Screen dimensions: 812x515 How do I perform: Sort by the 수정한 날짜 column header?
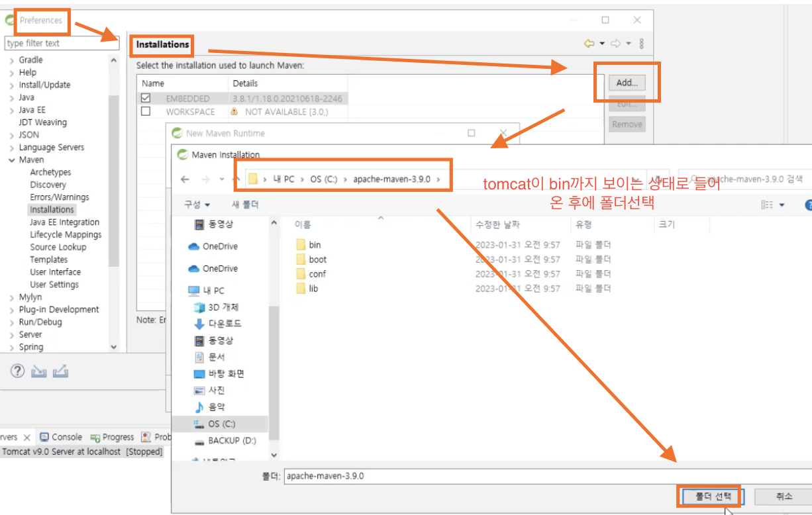point(497,225)
